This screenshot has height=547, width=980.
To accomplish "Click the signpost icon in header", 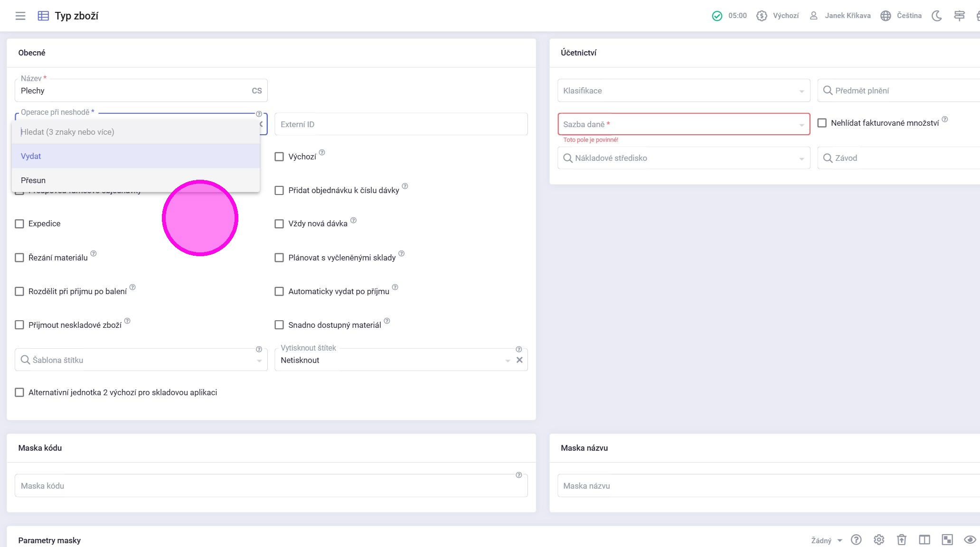I will pyautogui.click(x=959, y=16).
